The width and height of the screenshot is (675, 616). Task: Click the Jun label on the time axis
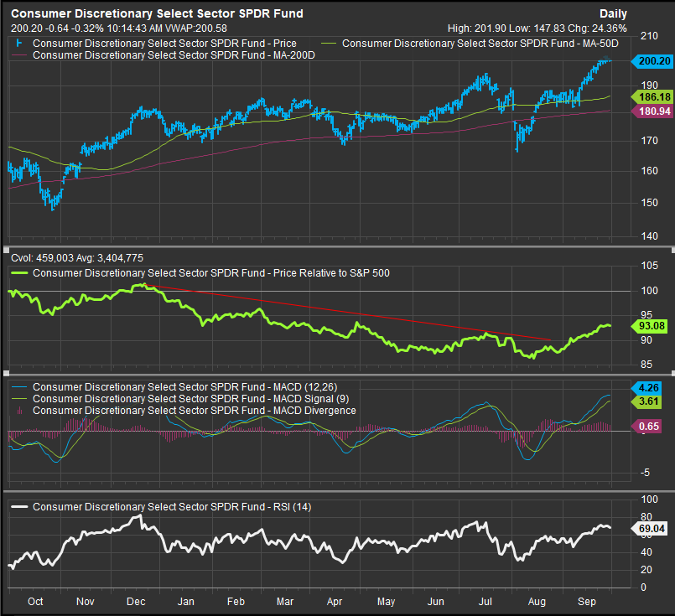(x=436, y=602)
